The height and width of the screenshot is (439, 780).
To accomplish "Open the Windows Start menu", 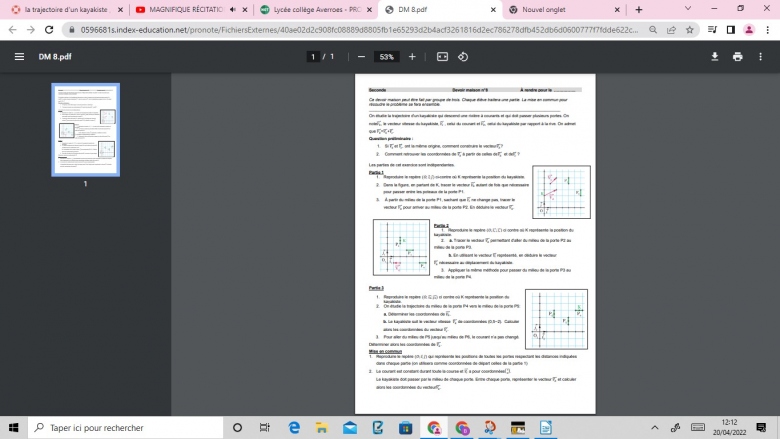I will coord(13,428).
